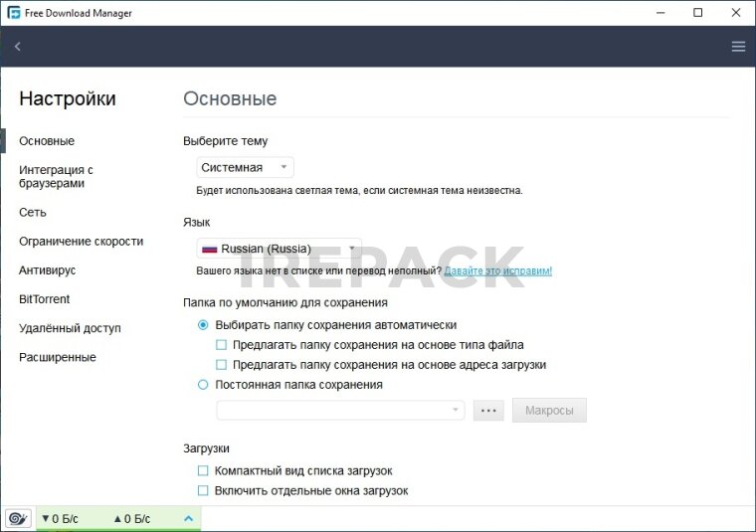
Task: Click the Макросы button
Action: coord(549,411)
